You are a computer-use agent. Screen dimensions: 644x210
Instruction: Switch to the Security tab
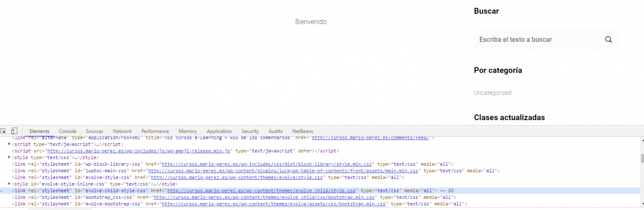pos(250,131)
